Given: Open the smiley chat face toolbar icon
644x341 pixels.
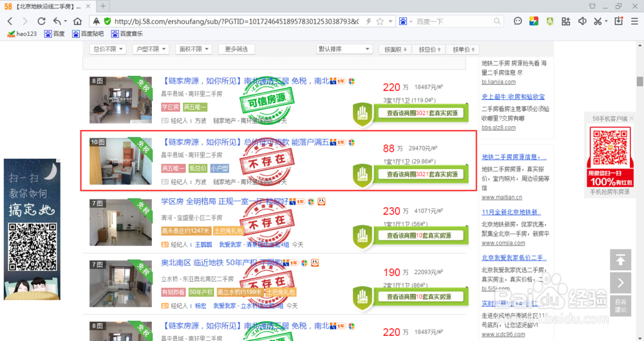Looking at the screenshot, I should (518, 21).
